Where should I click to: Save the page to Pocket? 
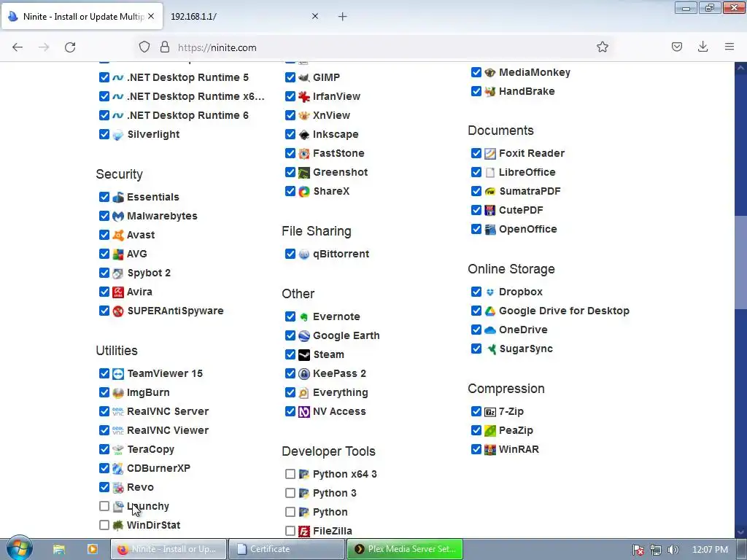tap(676, 47)
